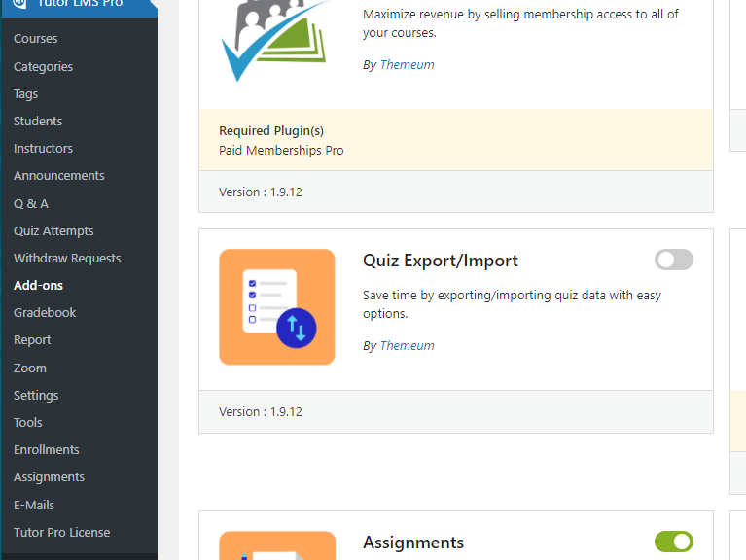This screenshot has width=746, height=560.
Task: Click the Paid Memberships Pro add-on icon
Action: (275, 41)
